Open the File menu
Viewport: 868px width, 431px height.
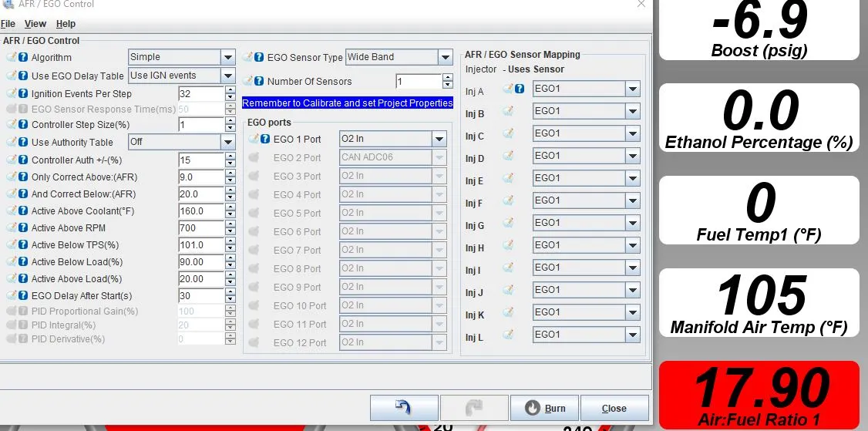[8, 24]
